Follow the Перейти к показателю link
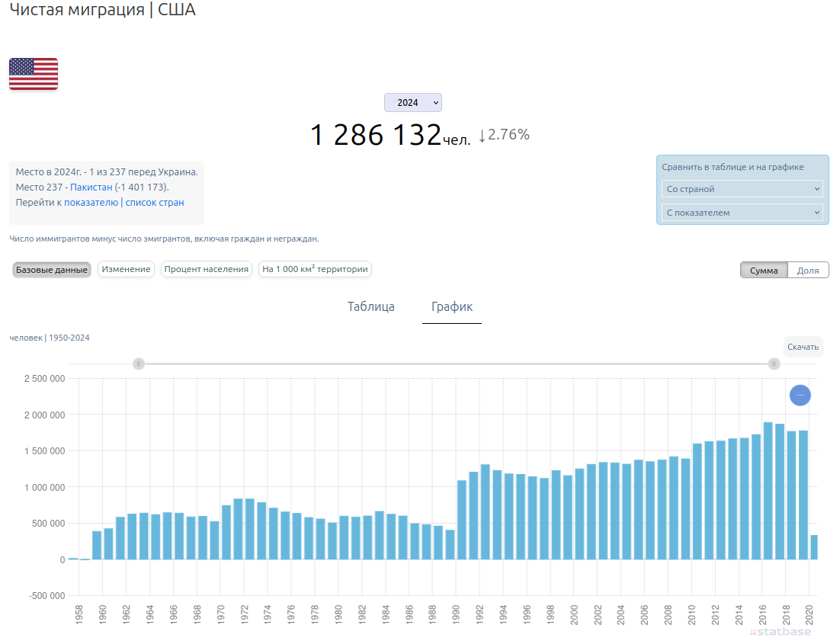Image resolution: width=840 pixels, height=644 pixels. (x=67, y=203)
